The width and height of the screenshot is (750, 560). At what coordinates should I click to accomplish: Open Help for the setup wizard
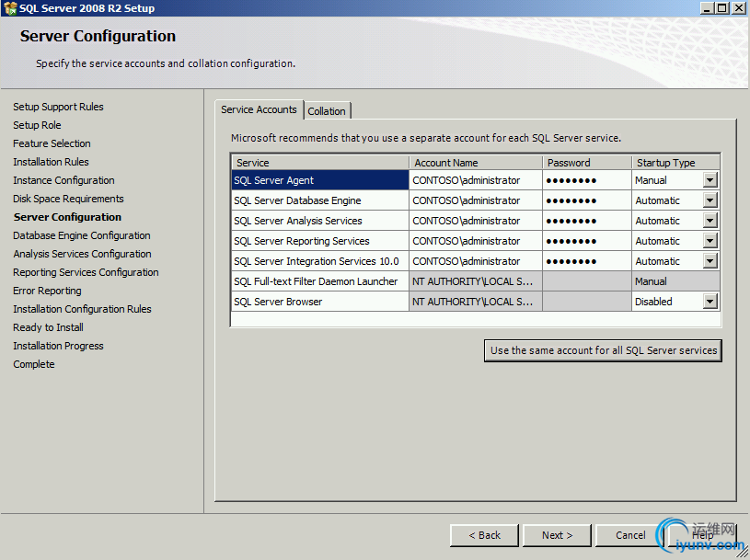[x=703, y=535]
